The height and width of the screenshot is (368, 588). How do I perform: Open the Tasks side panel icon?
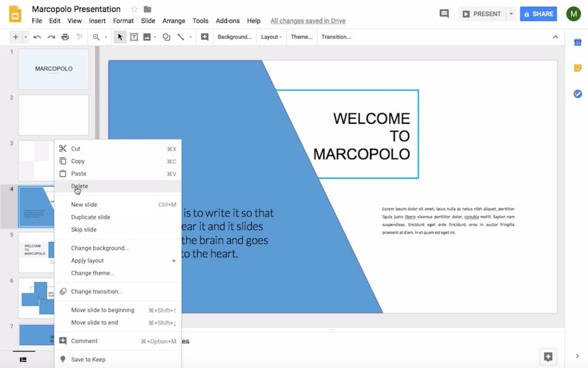click(x=577, y=93)
